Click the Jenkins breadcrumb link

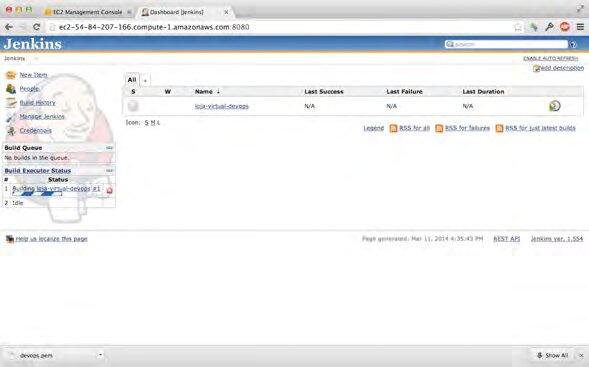(x=15, y=59)
